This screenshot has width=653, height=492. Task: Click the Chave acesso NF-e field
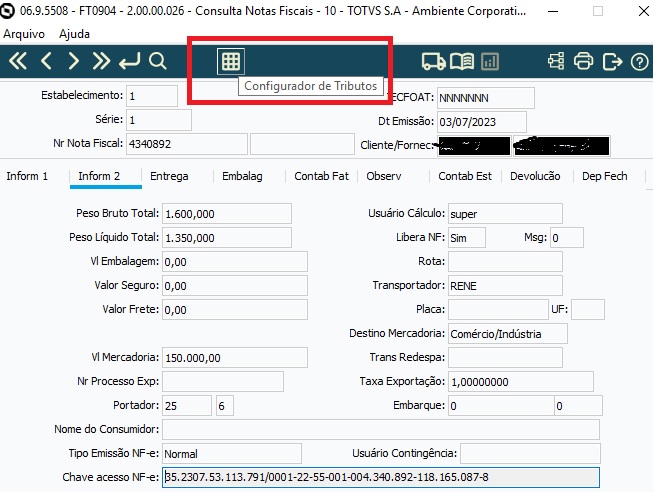tap(381, 477)
